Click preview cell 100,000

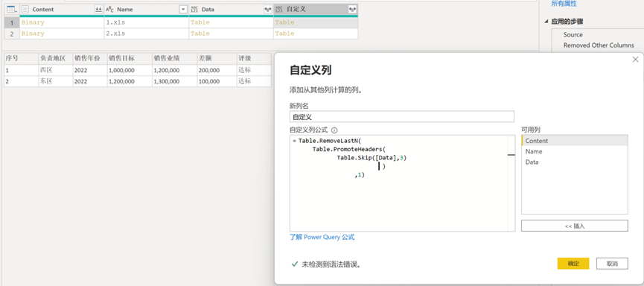coord(217,81)
